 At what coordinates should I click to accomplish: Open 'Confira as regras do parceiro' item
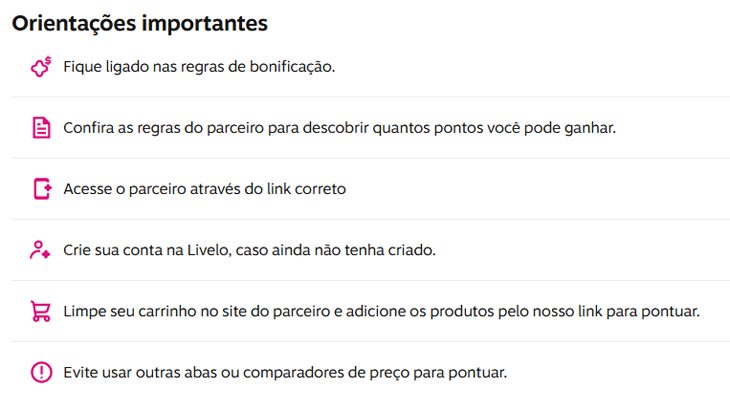(339, 128)
